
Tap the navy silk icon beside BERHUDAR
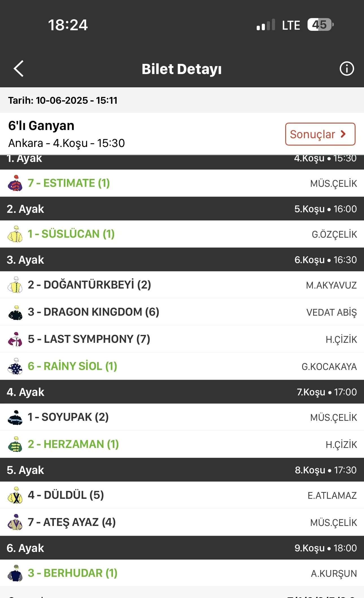[x=15, y=573]
